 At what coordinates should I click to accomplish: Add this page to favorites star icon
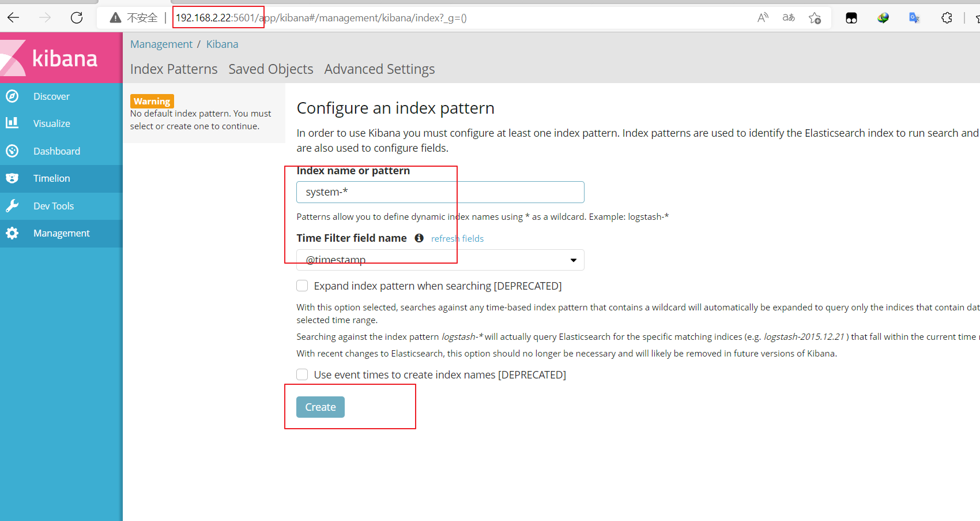[x=815, y=18]
